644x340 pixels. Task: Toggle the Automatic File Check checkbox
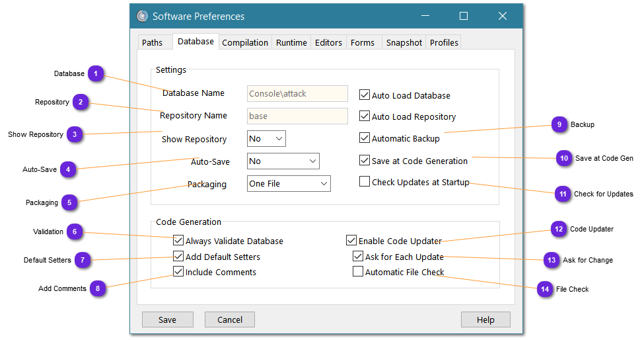click(x=358, y=272)
